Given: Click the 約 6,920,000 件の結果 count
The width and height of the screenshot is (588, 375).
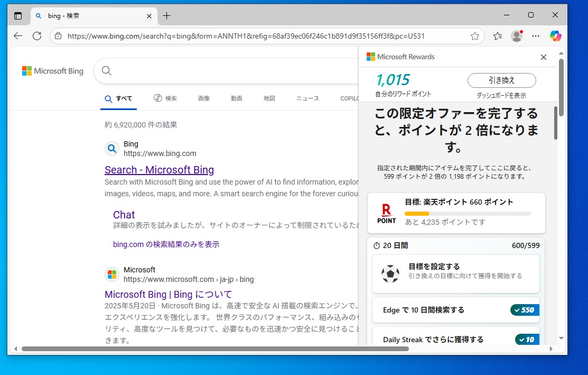Looking at the screenshot, I should pos(141,125).
